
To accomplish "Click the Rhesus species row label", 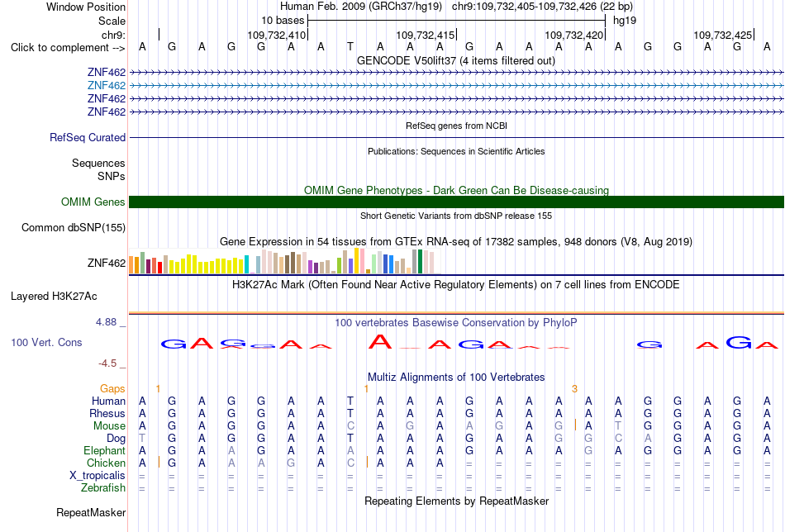I will tap(107, 413).
